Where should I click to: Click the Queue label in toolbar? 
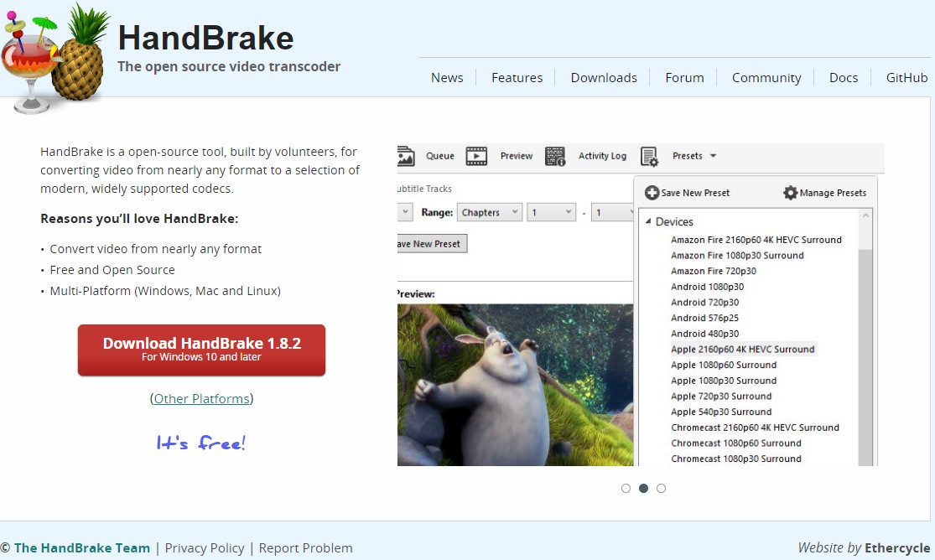coord(440,156)
